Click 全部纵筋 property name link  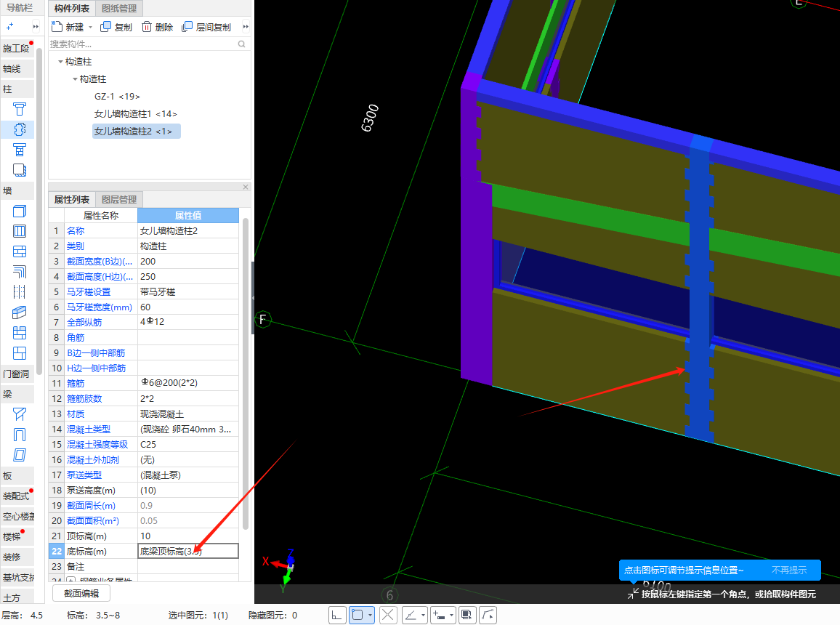(84, 323)
